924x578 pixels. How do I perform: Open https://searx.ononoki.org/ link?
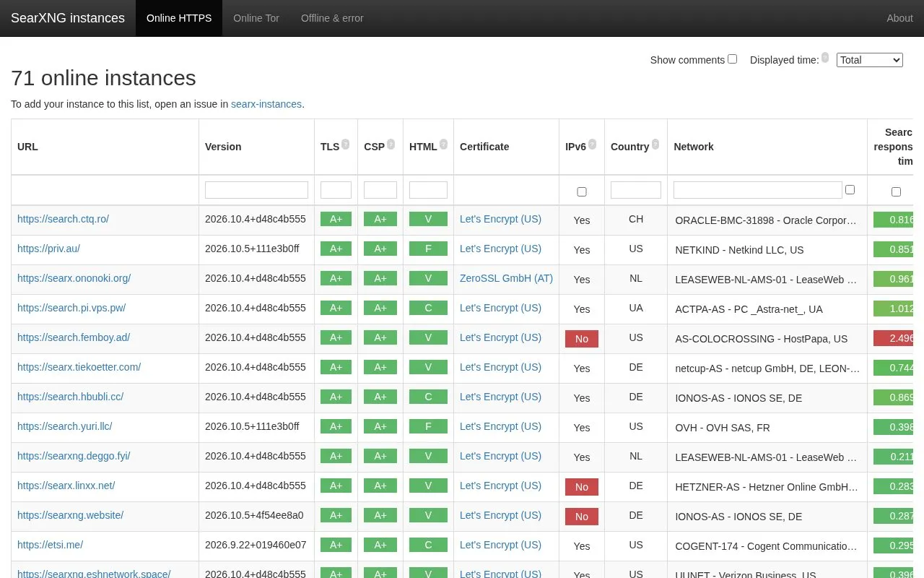[74, 278]
